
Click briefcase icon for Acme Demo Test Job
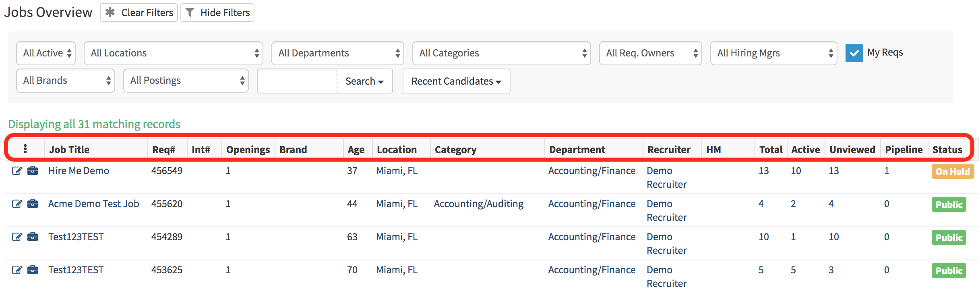tap(33, 204)
